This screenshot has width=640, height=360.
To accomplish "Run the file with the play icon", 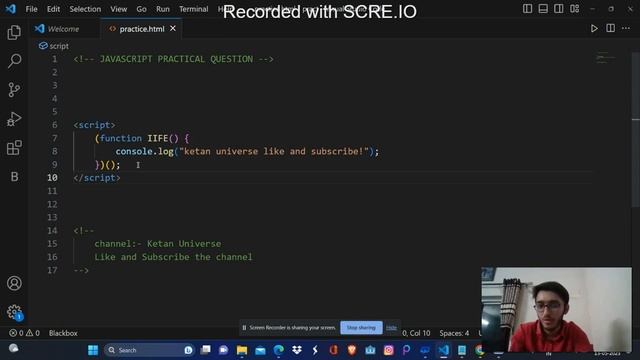I will coord(594,29).
